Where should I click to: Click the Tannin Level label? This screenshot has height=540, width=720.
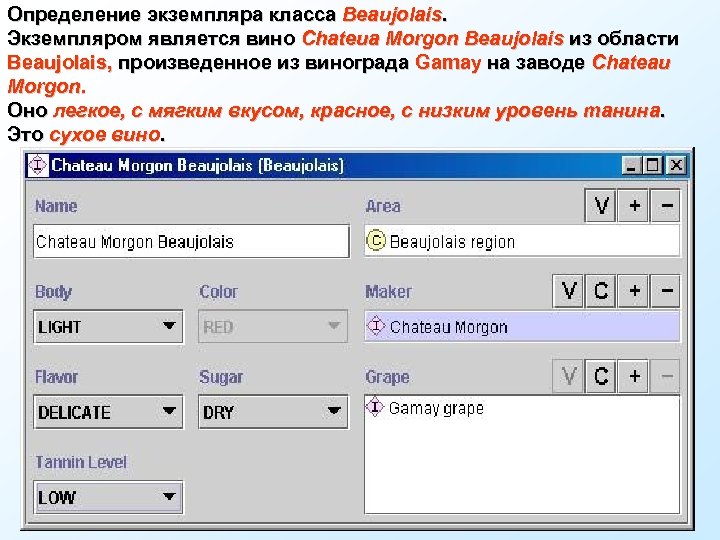pos(81,462)
